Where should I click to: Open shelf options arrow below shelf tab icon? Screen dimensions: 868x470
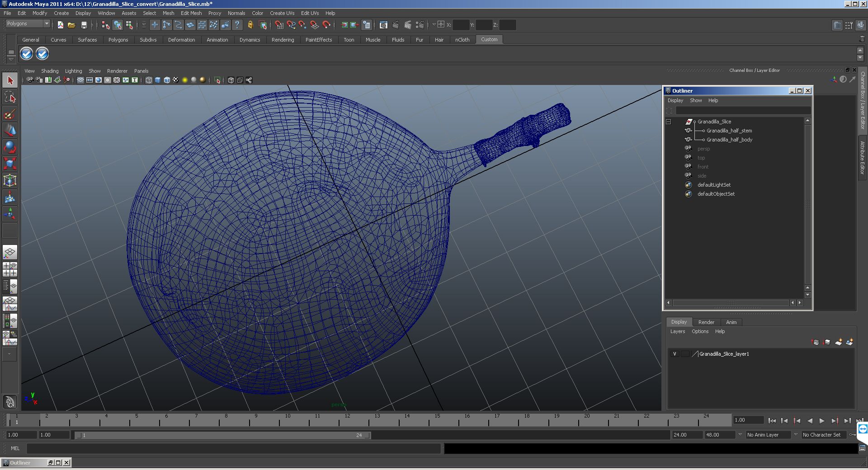click(11, 60)
